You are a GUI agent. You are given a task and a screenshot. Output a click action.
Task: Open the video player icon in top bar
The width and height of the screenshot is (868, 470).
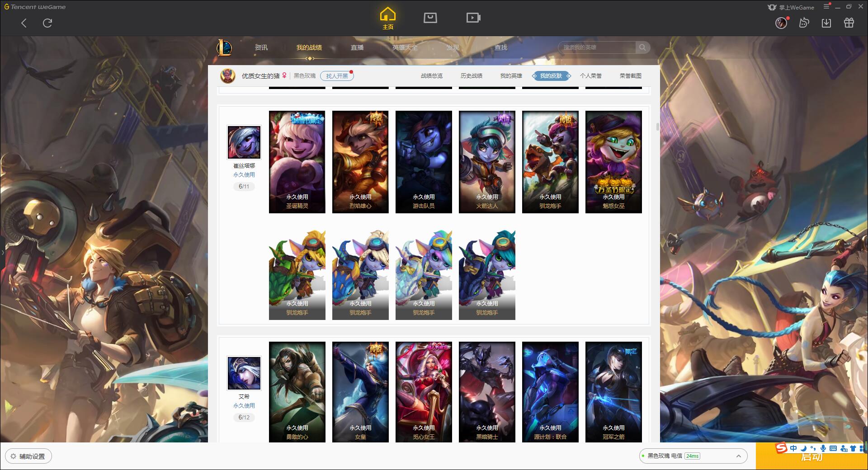[x=473, y=18]
